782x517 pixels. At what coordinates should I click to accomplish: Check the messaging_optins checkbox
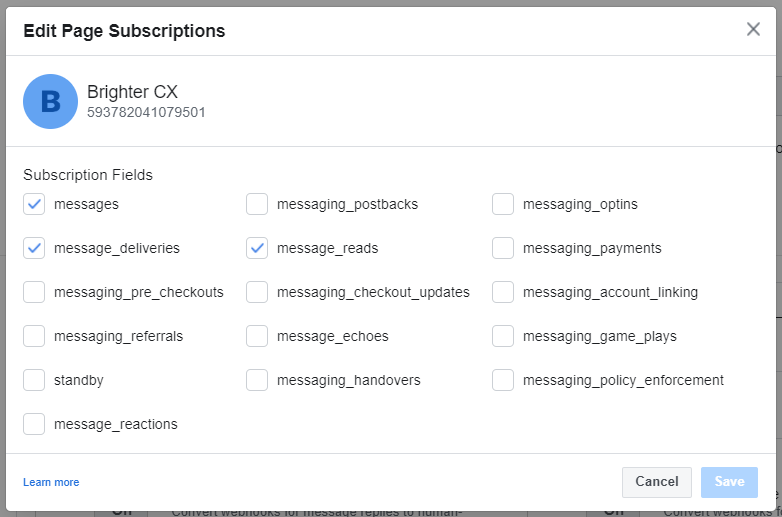[503, 204]
